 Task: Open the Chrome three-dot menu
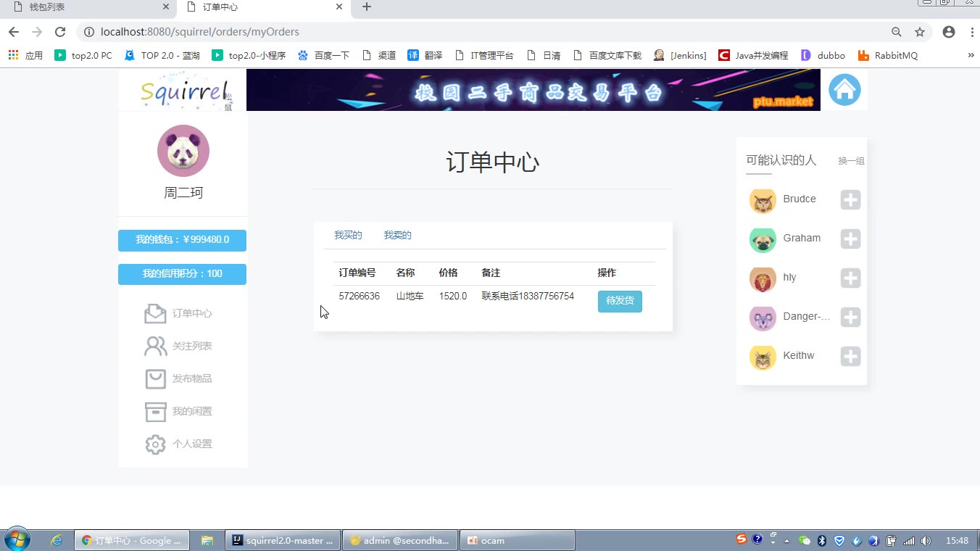pos(971,32)
